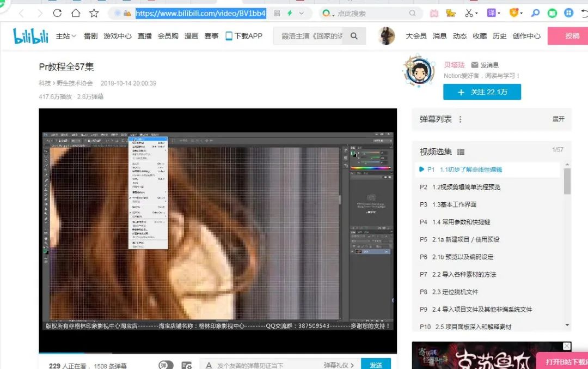Click the pink gift extension icon
Screen dimensions: 588x369
coord(434,14)
